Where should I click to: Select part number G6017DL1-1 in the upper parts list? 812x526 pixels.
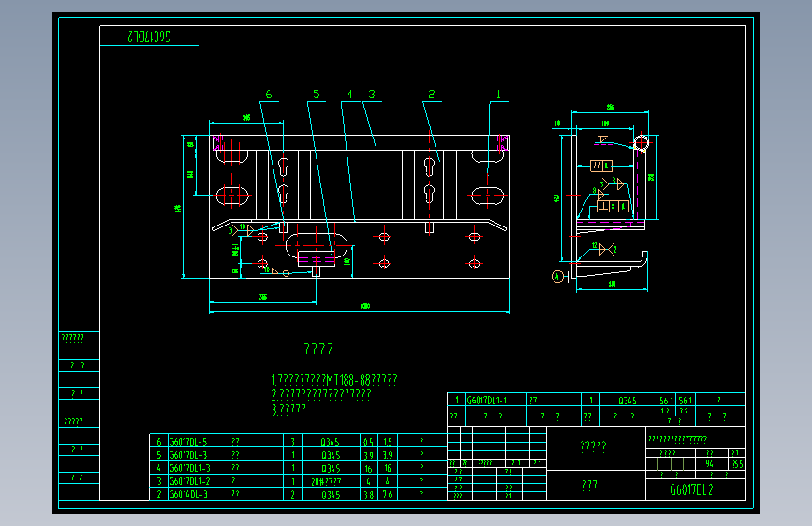click(x=487, y=400)
